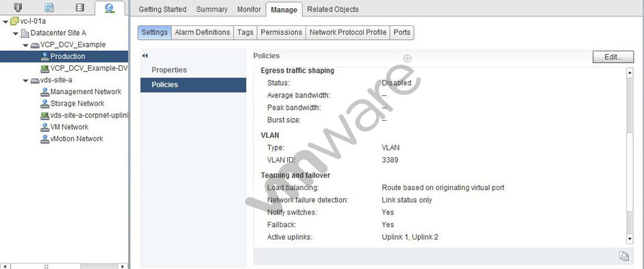Open the Monitor tab
Screen dimensions: 644x269
tap(249, 9)
